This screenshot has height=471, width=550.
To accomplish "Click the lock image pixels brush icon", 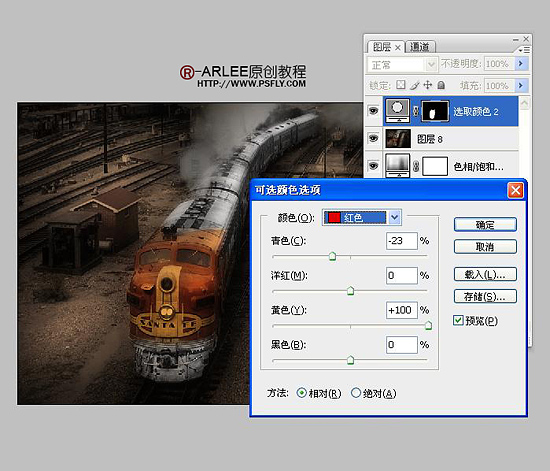I will (x=415, y=85).
